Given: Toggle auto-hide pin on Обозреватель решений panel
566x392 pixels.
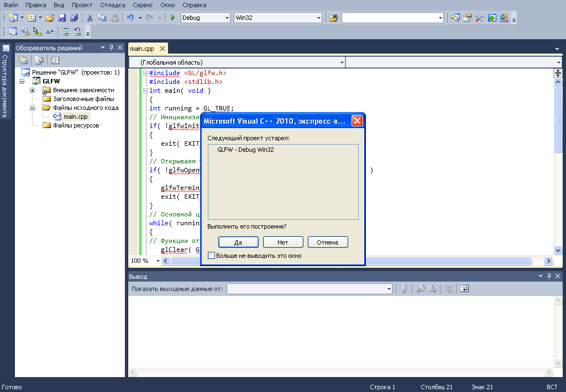Looking at the screenshot, I should (111, 48).
